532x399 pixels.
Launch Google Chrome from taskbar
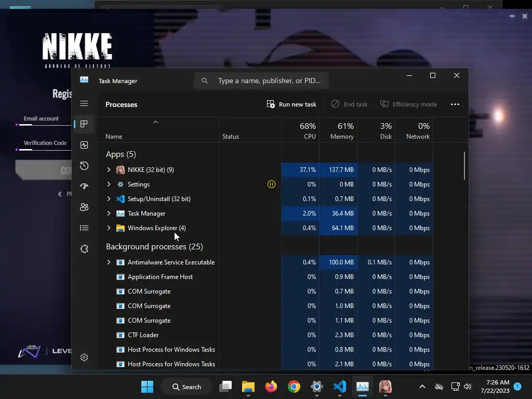pos(294,387)
